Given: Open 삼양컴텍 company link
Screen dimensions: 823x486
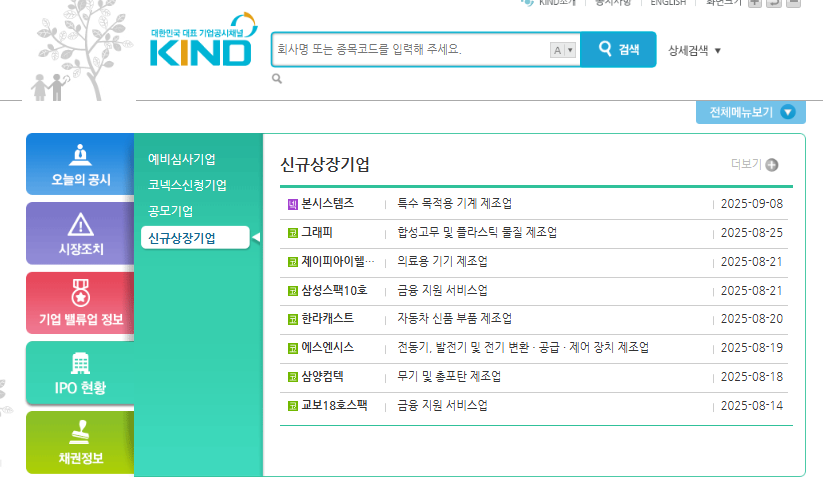Looking at the screenshot, I should tap(322, 376).
